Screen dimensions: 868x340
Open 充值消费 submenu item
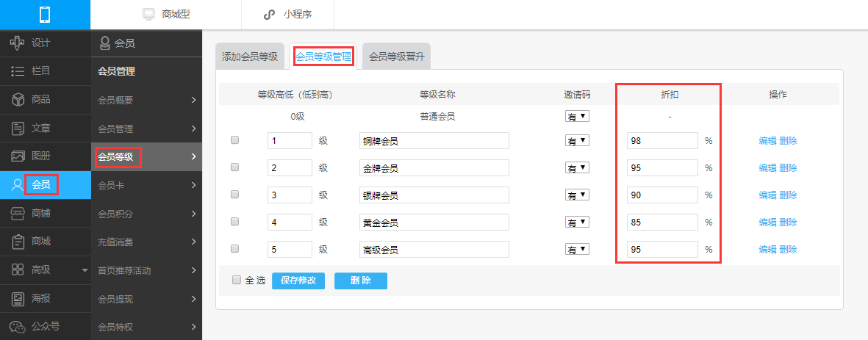147,242
